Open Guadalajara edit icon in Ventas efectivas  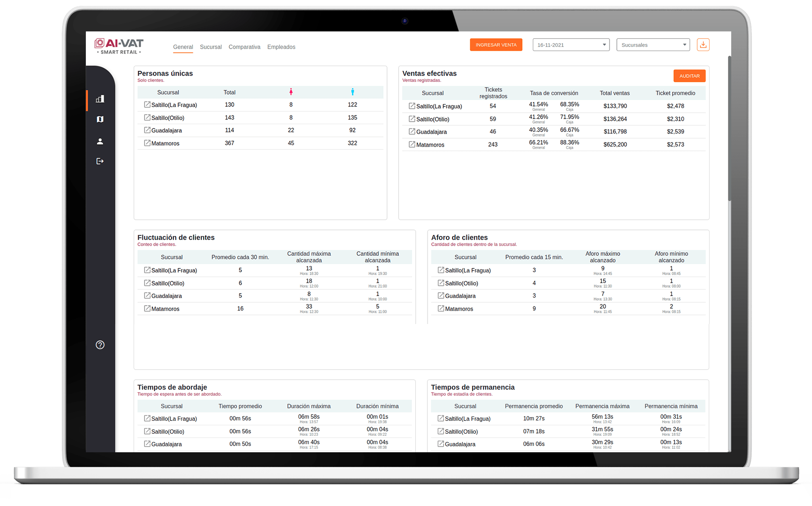tap(412, 131)
